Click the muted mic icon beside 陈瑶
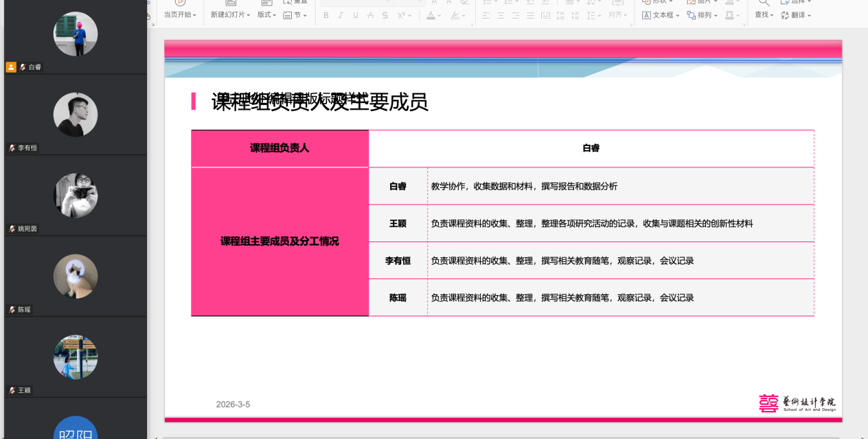The image size is (868, 439). click(12, 309)
